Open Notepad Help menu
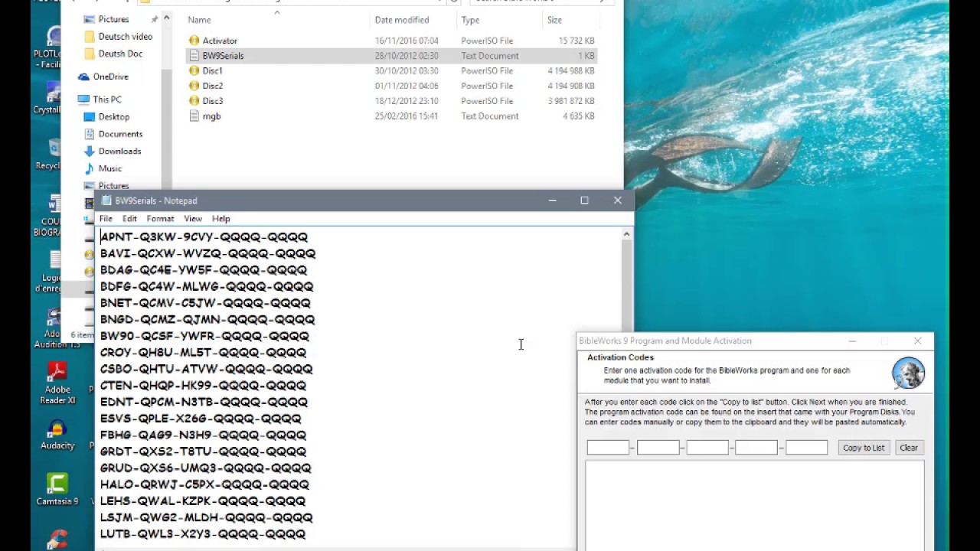The width and height of the screenshot is (980, 551). pyautogui.click(x=220, y=219)
